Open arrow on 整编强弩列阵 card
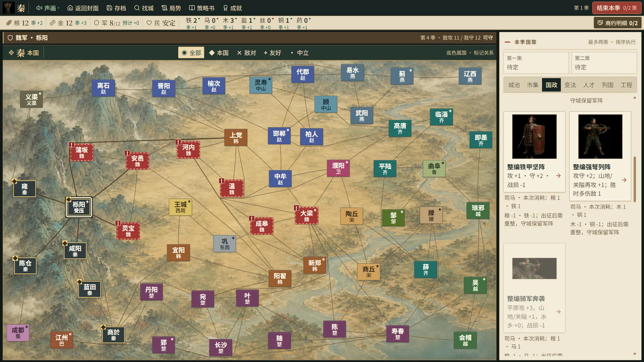This screenshot has width=644, height=362. point(624,180)
